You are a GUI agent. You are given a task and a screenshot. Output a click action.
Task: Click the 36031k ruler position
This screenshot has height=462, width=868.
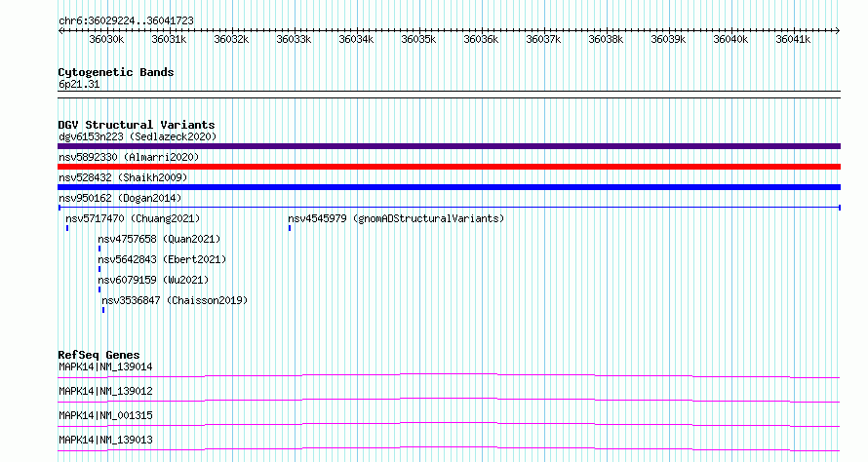click(169, 39)
